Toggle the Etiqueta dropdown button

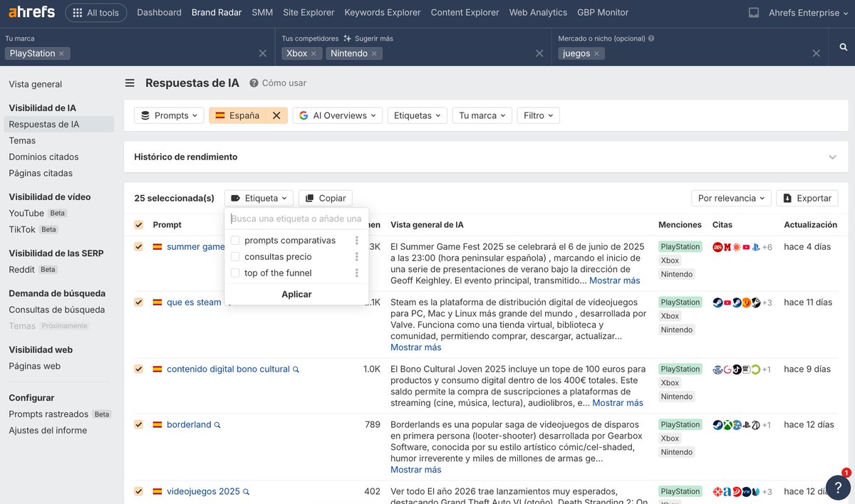point(259,199)
